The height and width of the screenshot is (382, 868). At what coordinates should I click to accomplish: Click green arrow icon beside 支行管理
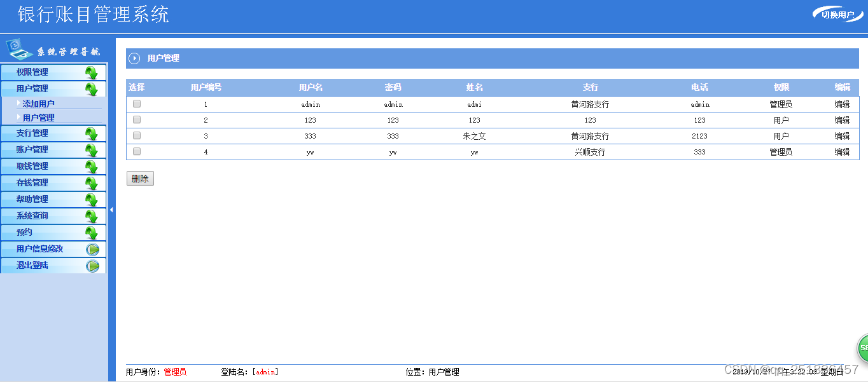pyautogui.click(x=92, y=133)
